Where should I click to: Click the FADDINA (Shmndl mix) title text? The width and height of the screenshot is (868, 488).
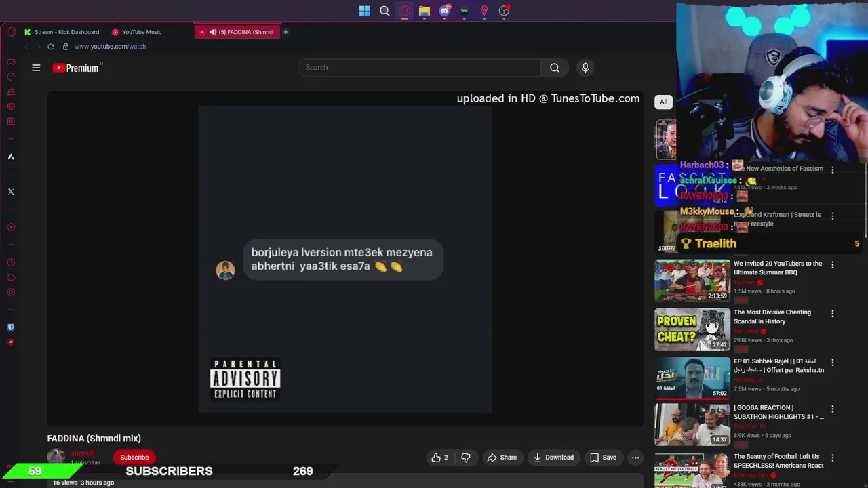[x=94, y=439]
